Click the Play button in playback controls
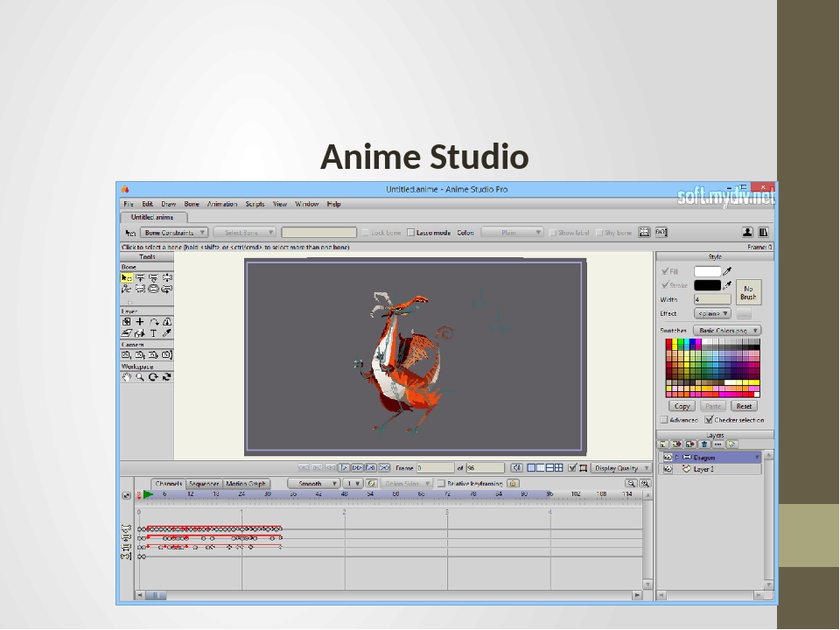This screenshot has width=840, height=630. pos(344,467)
